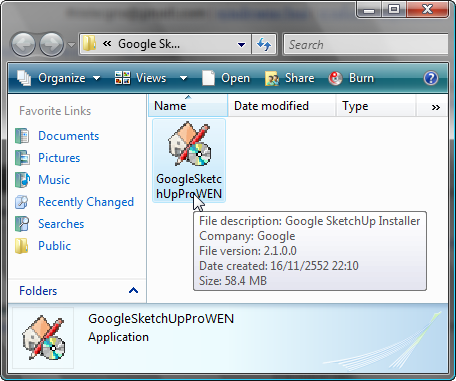
Task: Open the recent pages dropdown arrow
Action: (x=71, y=45)
